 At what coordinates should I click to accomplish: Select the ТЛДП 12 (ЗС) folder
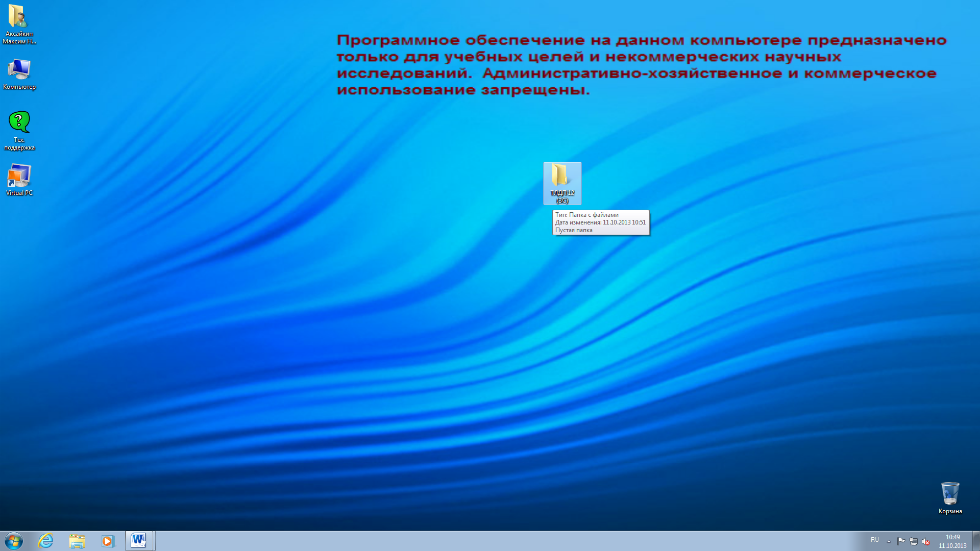(x=562, y=183)
